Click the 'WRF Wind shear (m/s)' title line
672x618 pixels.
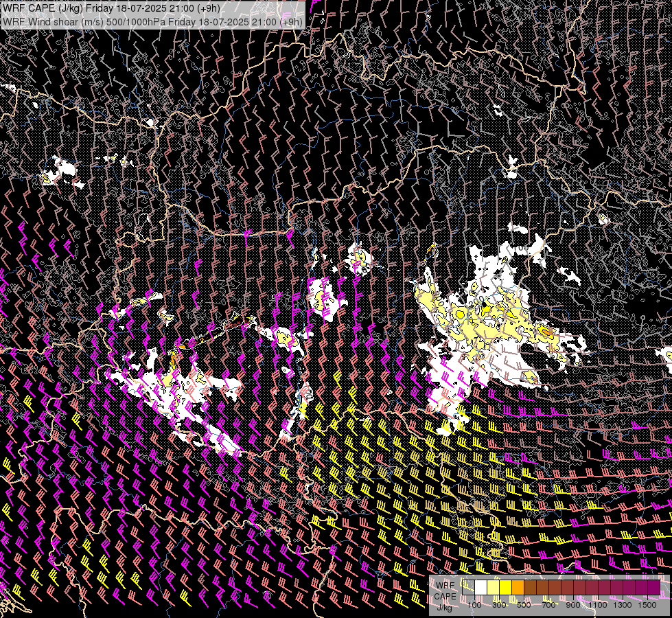click(152, 22)
